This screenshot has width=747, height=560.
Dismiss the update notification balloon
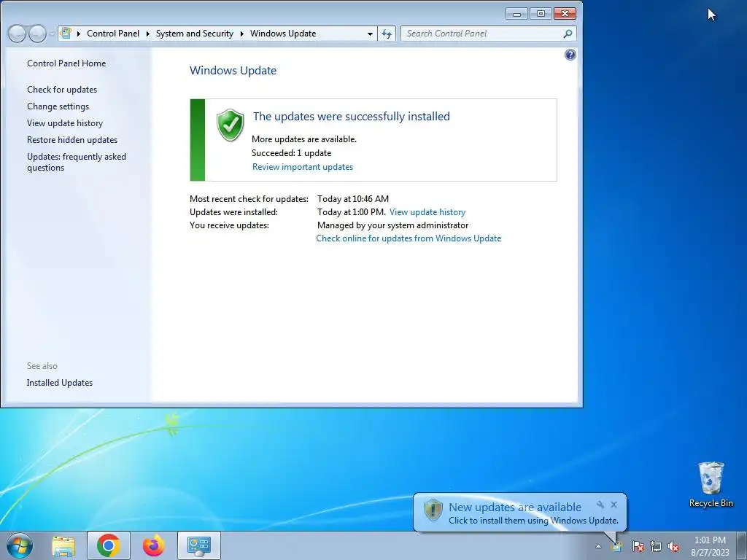(614, 505)
